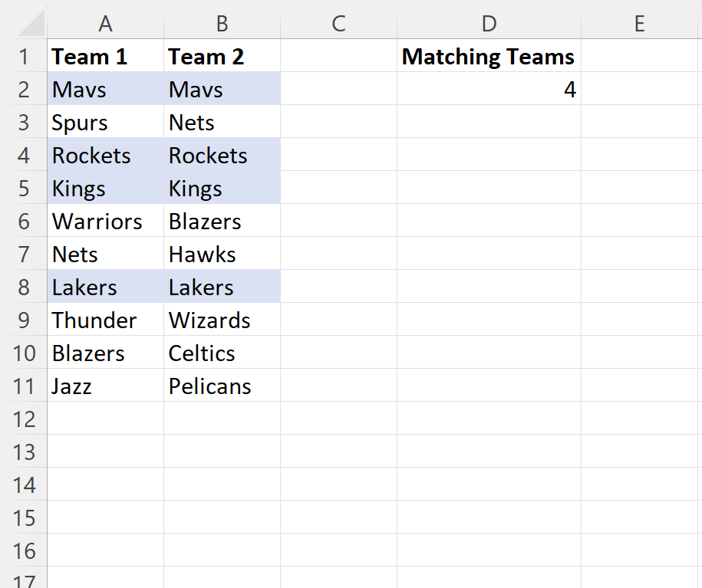Click the Team 2 header cell
The image size is (702, 588).
[222, 56]
